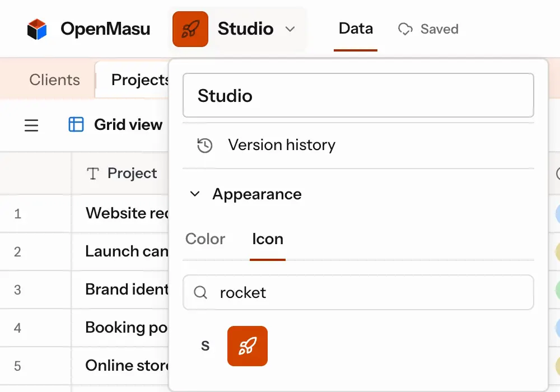
Task: Open the Clients table tab
Action: (55, 80)
